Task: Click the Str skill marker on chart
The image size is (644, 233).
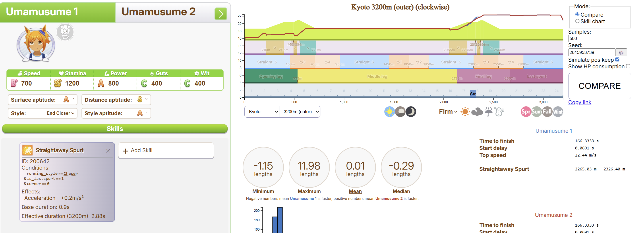Action: [x=473, y=94]
